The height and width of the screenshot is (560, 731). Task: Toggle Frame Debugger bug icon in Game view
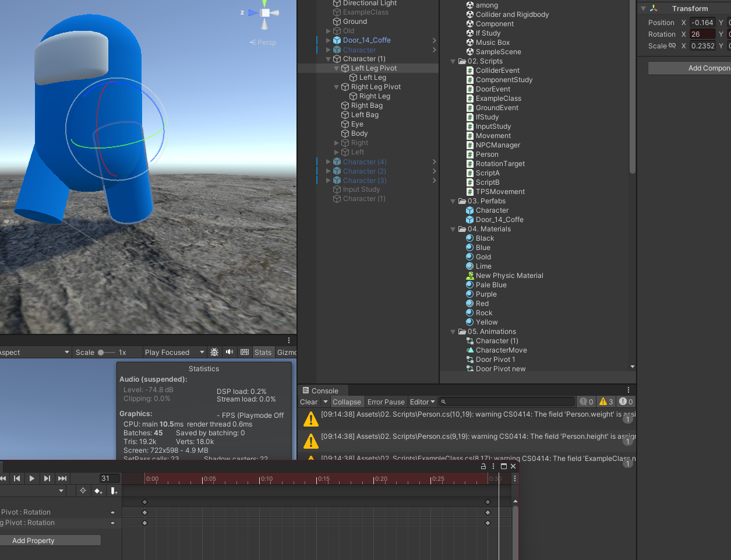[x=214, y=352]
